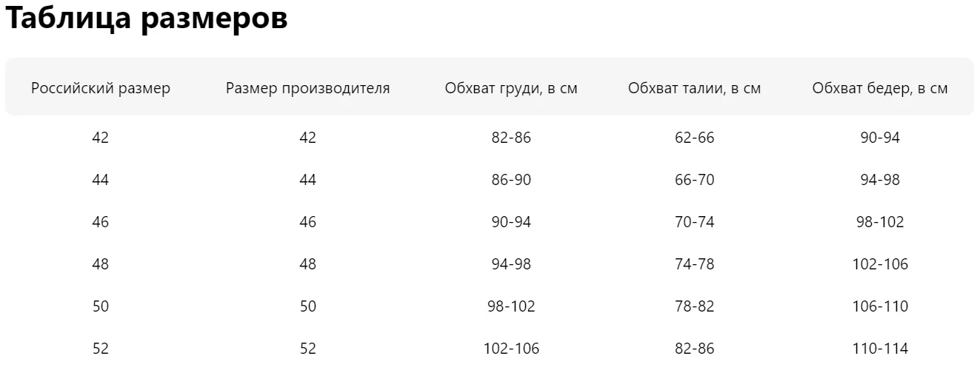Screen dimensions: 980x373
Task: Select the Обхват бедер, в см header
Action: pyautogui.click(x=880, y=89)
